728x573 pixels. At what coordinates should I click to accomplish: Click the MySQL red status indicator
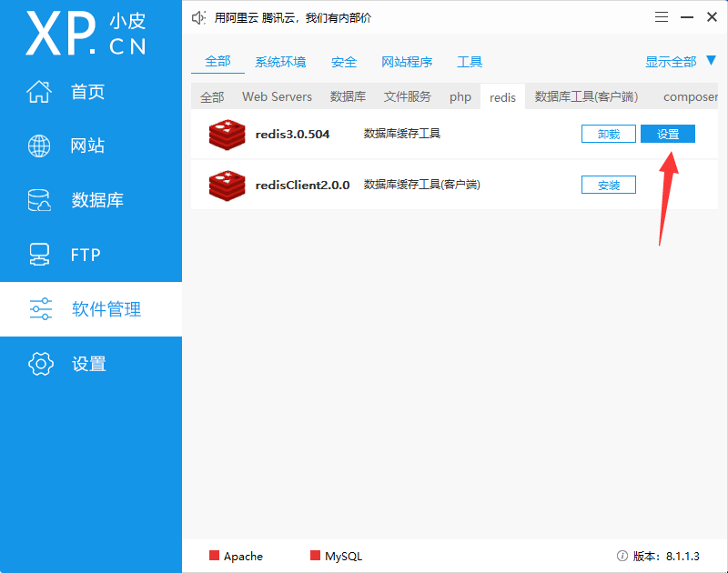coord(315,556)
